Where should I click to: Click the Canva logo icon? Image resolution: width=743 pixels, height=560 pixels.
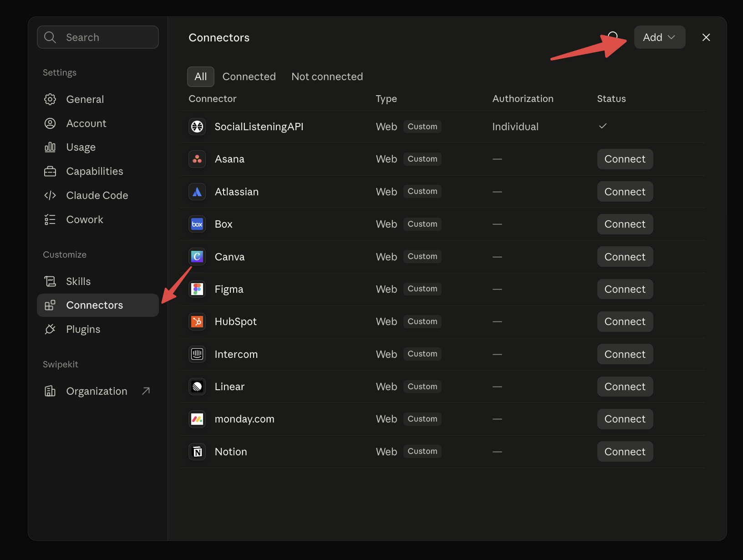point(197,257)
